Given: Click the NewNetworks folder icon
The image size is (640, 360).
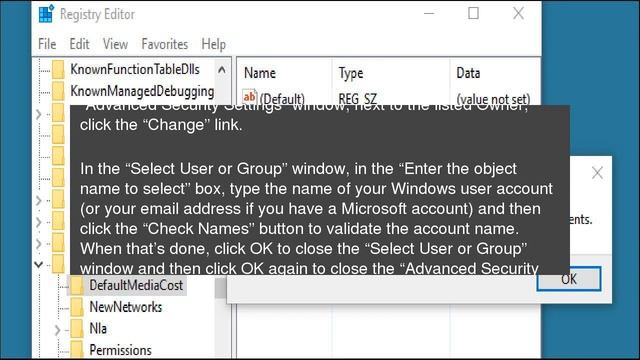Looking at the screenshot, I should (x=77, y=307).
